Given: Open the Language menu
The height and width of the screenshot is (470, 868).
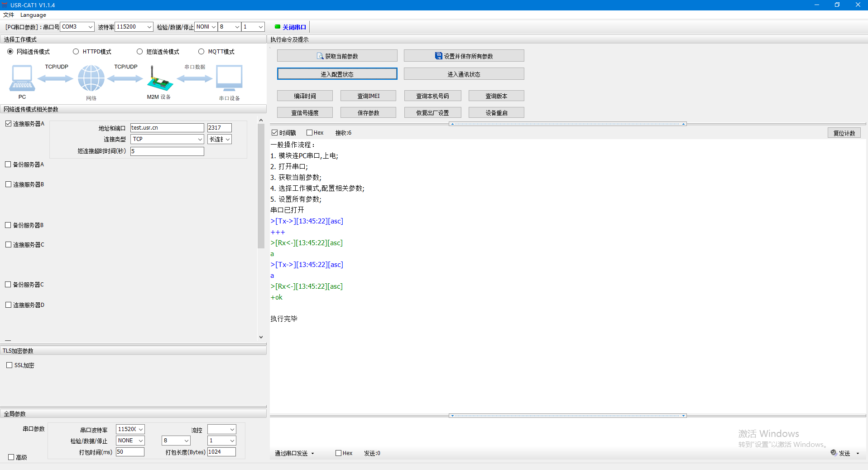Looking at the screenshot, I should pos(33,15).
